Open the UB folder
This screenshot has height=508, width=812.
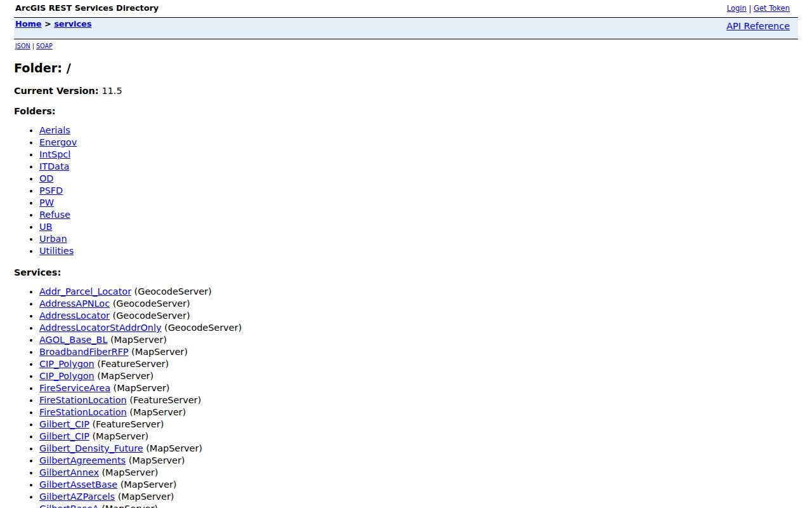[46, 227]
